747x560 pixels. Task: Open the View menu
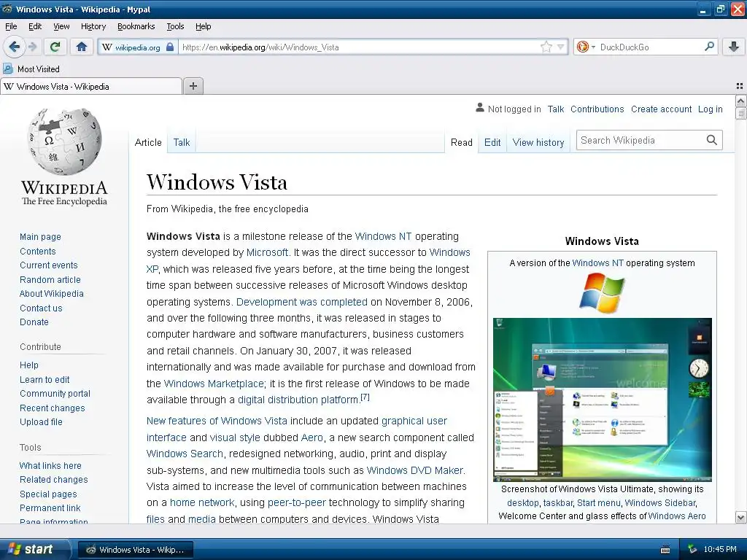click(61, 27)
